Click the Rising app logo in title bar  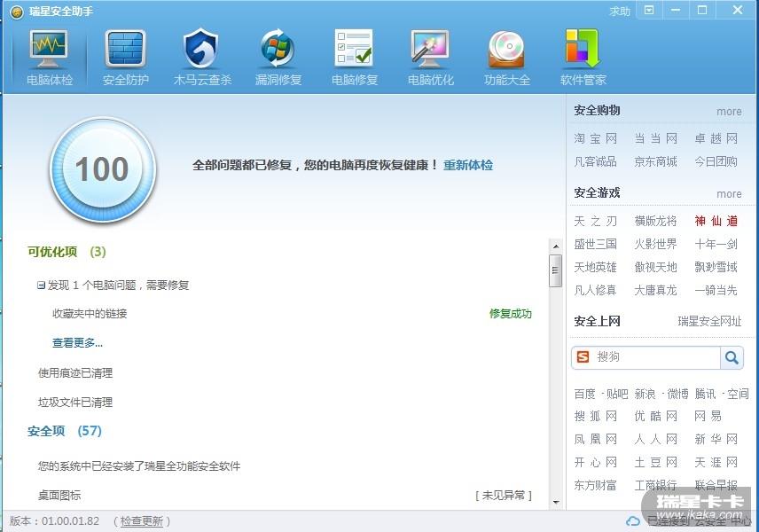(17, 12)
